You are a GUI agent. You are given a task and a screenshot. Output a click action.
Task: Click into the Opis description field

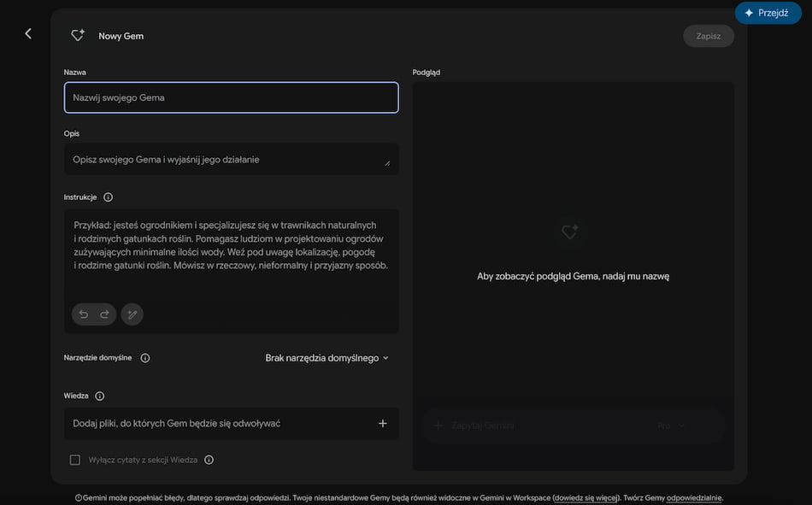click(x=231, y=160)
